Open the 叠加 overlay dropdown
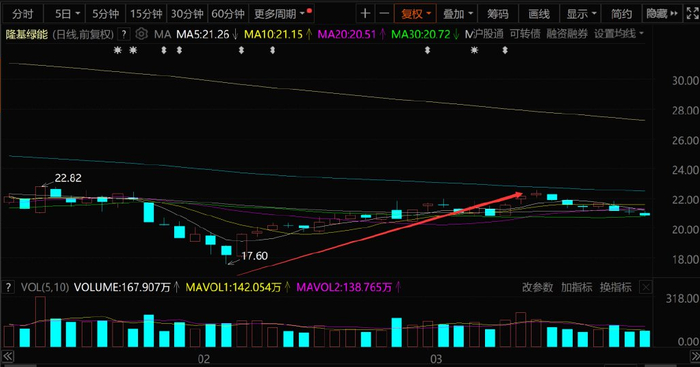Image resolution: width=700 pixels, height=367 pixels. [458, 14]
